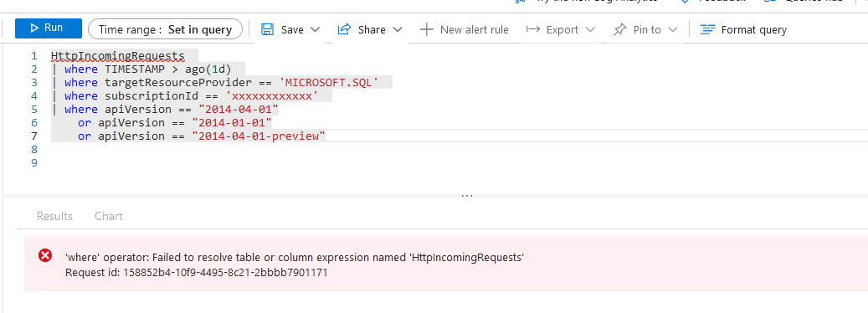Click the Run button label

coord(54,28)
